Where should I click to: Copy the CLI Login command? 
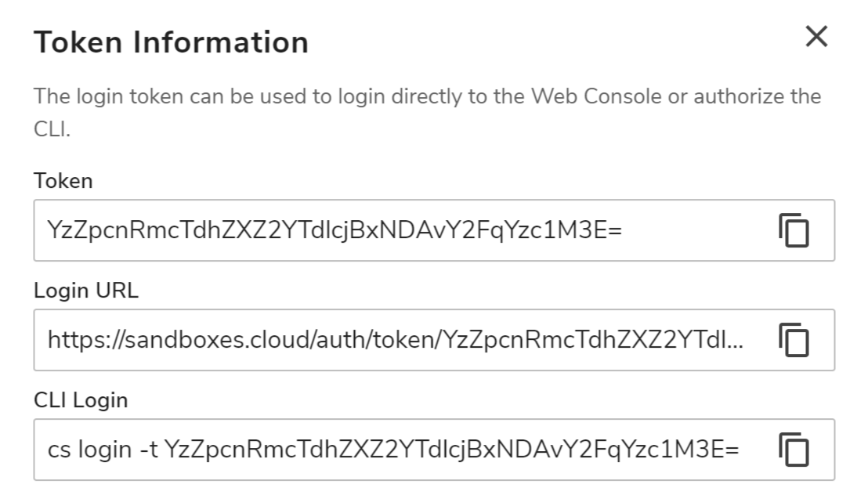[x=794, y=449]
